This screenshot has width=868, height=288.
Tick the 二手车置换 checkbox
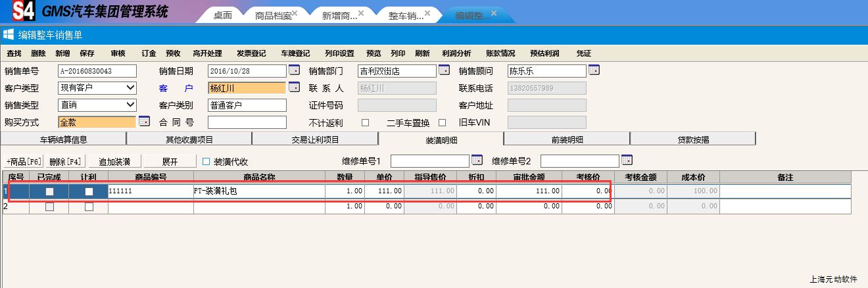[442, 122]
